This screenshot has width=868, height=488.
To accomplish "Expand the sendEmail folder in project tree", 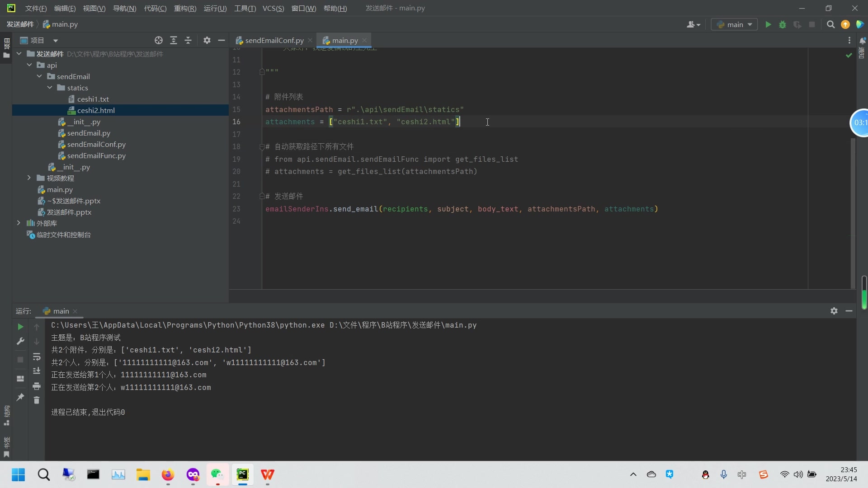I will pos(39,76).
